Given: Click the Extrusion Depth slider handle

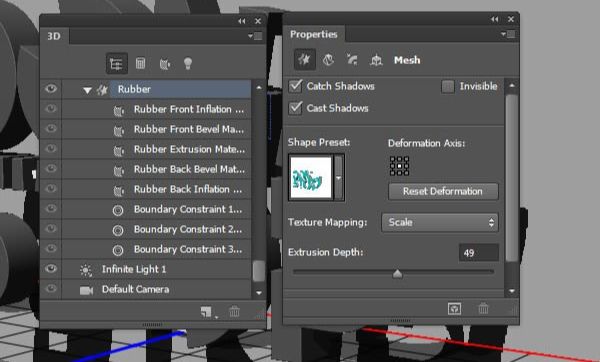Looking at the screenshot, I should 398,273.
